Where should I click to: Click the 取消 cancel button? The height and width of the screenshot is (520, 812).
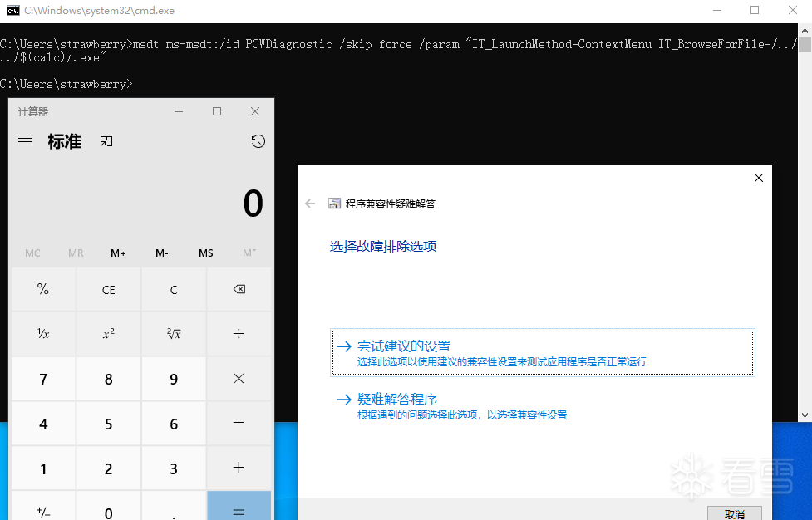point(735,514)
